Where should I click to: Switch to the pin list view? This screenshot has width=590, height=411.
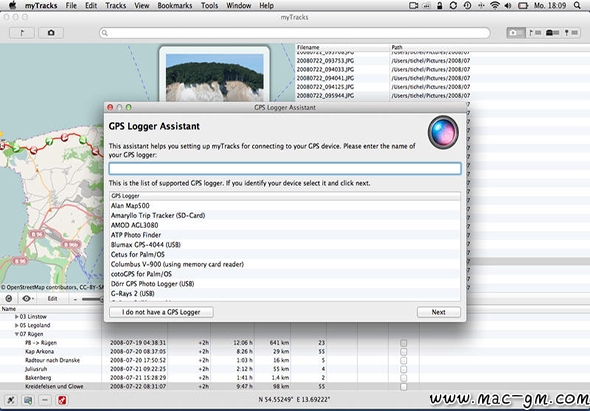pos(571,33)
